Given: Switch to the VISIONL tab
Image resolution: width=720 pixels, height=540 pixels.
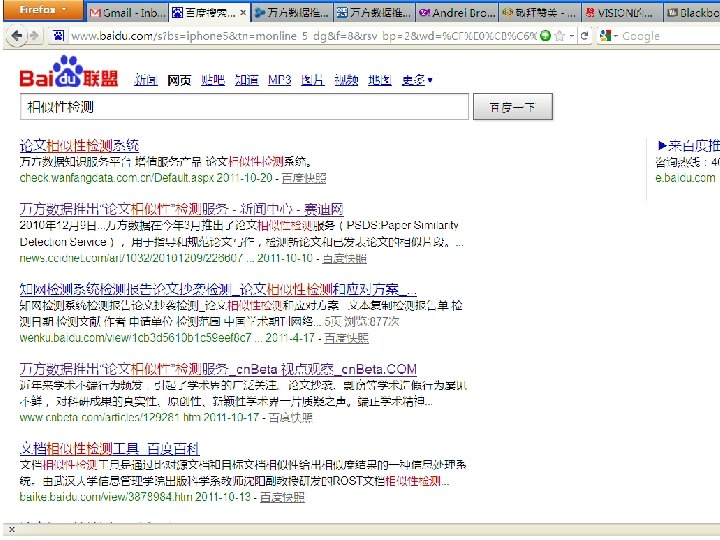Looking at the screenshot, I should click(621, 13).
